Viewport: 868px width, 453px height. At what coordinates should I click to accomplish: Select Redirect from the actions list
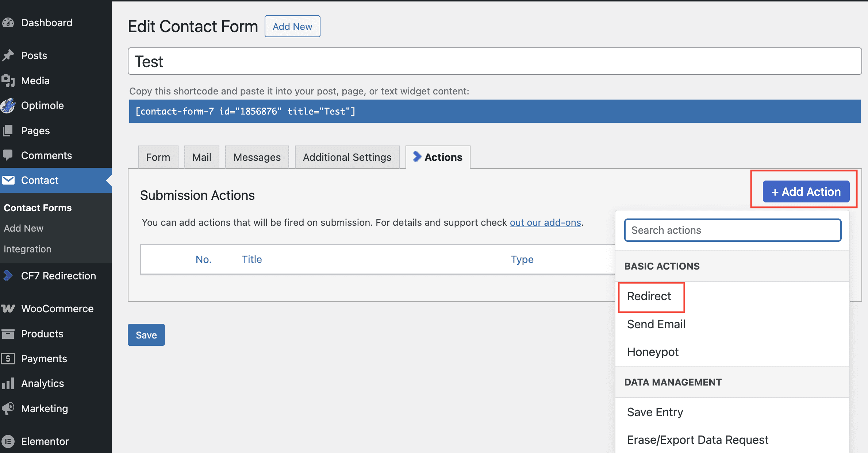point(649,296)
